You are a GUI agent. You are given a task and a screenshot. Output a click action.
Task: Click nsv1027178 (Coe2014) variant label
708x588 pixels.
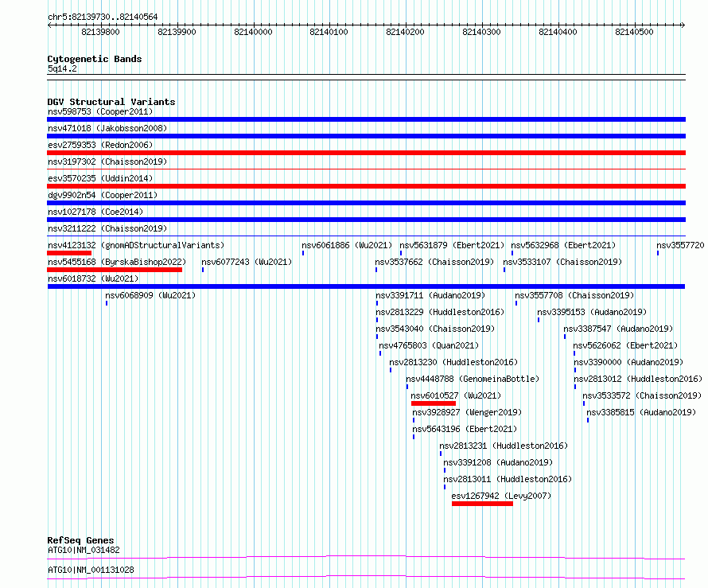point(95,212)
